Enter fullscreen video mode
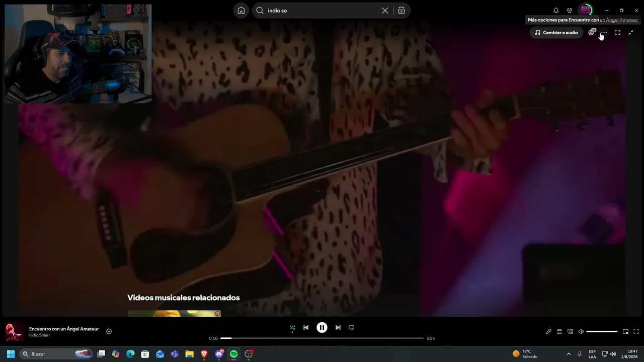Image resolution: width=644 pixels, height=362 pixels. [617, 33]
